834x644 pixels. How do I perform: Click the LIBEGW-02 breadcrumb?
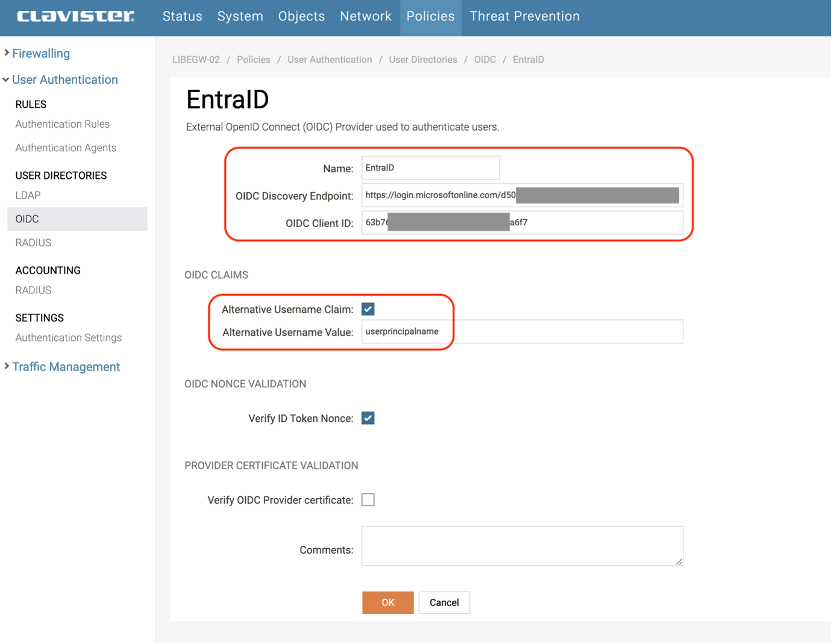coord(196,60)
